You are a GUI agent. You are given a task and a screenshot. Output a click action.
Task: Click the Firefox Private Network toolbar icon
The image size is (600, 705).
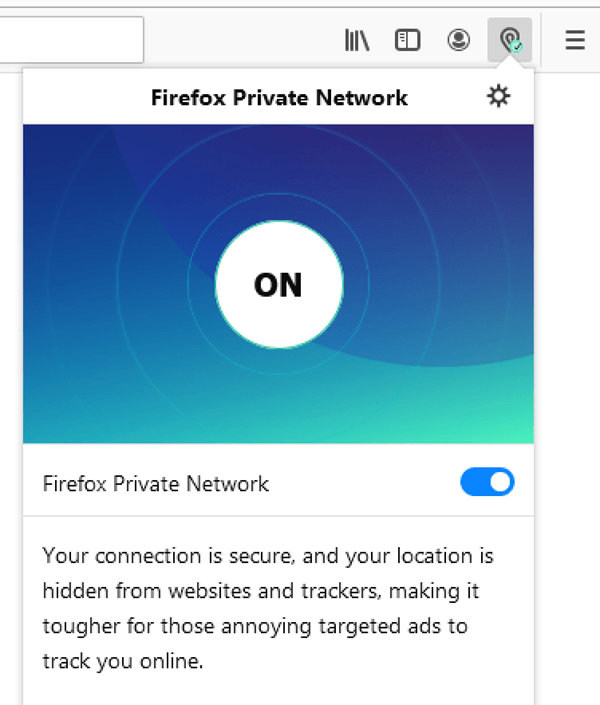(511, 40)
